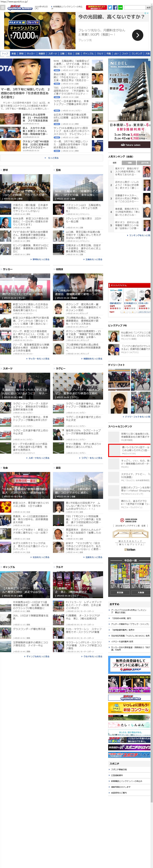Viewport: 153px width, 868px height.
Task: Open ランキングをもっと見る link
Action: tap(139, 235)
